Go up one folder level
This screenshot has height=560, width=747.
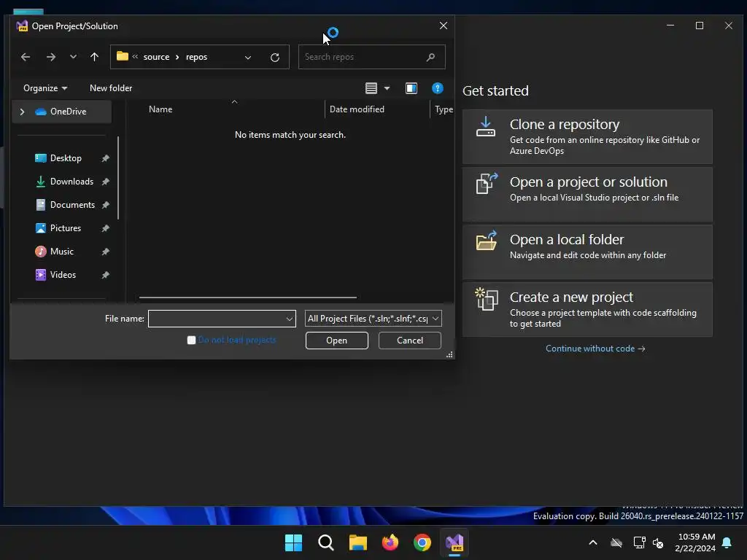point(94,57)
